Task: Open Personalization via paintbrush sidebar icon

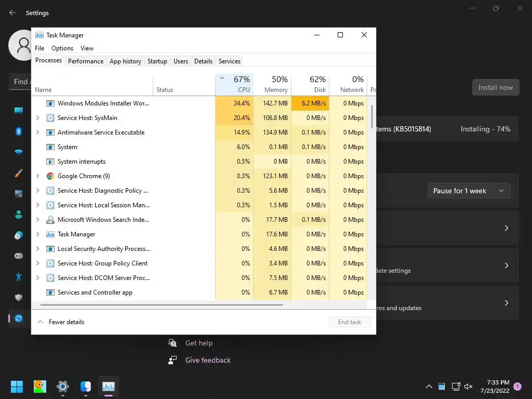Action: tap(19, 173)
